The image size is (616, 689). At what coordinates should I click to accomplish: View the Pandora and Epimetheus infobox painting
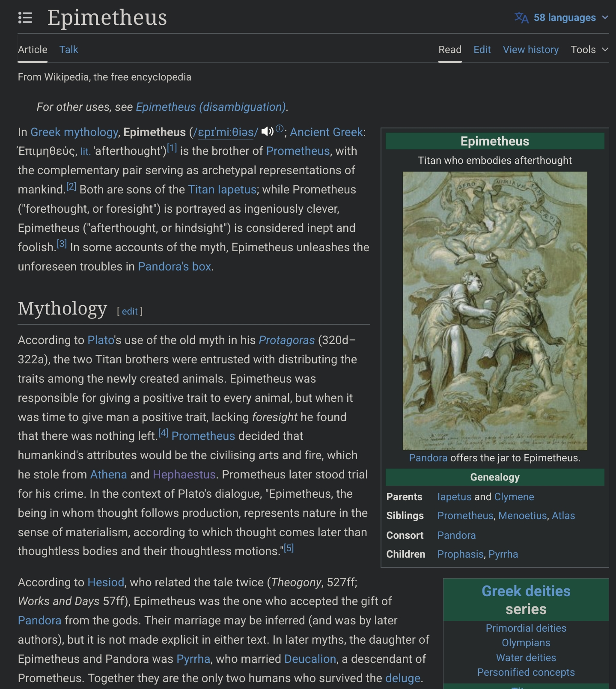pyautogui.click(x=495, y=311)
